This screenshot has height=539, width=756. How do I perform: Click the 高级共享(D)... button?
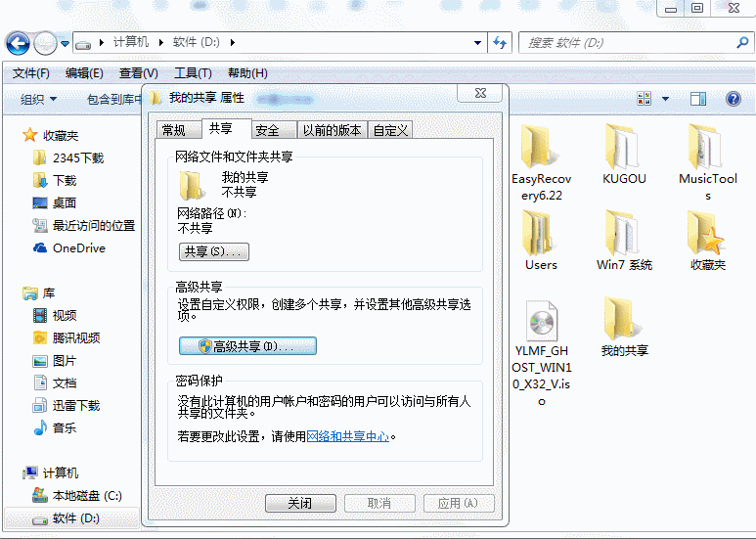tap(247, 346)
